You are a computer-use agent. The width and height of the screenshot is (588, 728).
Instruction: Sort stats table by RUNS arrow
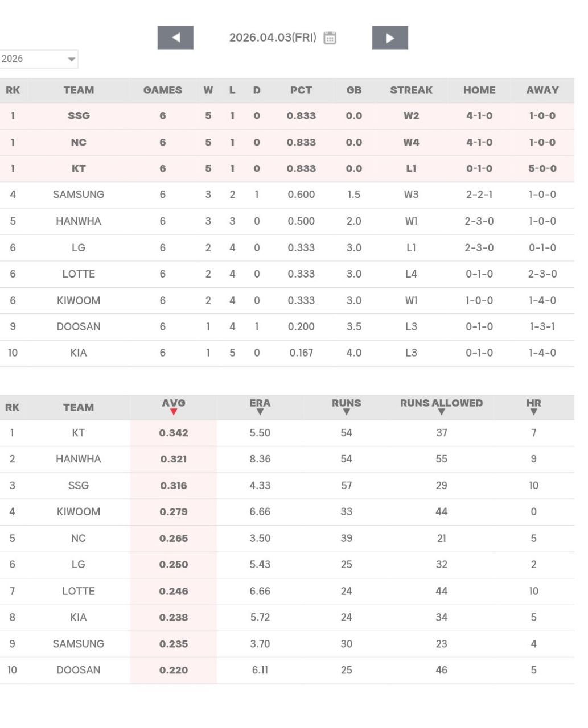click(x=346, y=412)
